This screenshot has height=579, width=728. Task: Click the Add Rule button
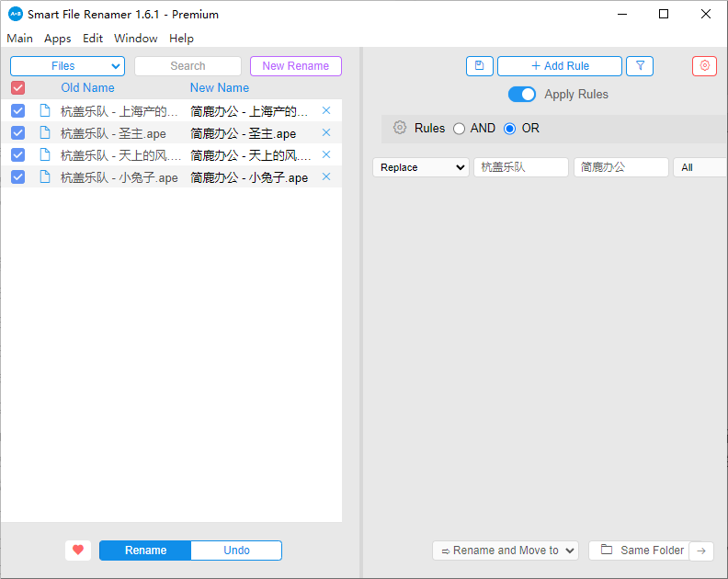[560, 66]
